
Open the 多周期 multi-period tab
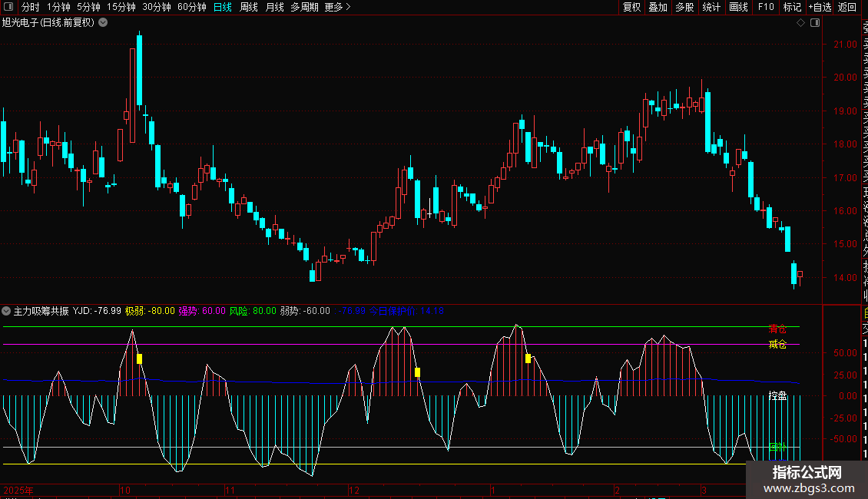coord(305,8)
